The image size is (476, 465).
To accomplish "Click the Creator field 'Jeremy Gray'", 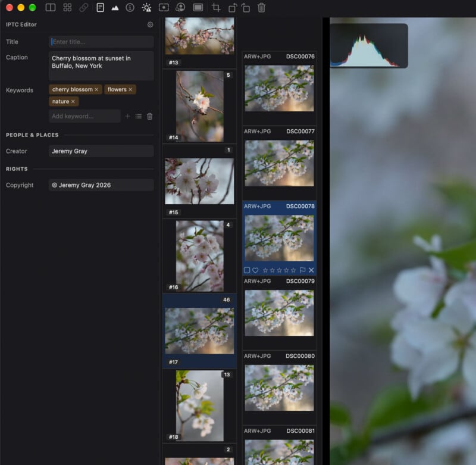I will point(101,151).
